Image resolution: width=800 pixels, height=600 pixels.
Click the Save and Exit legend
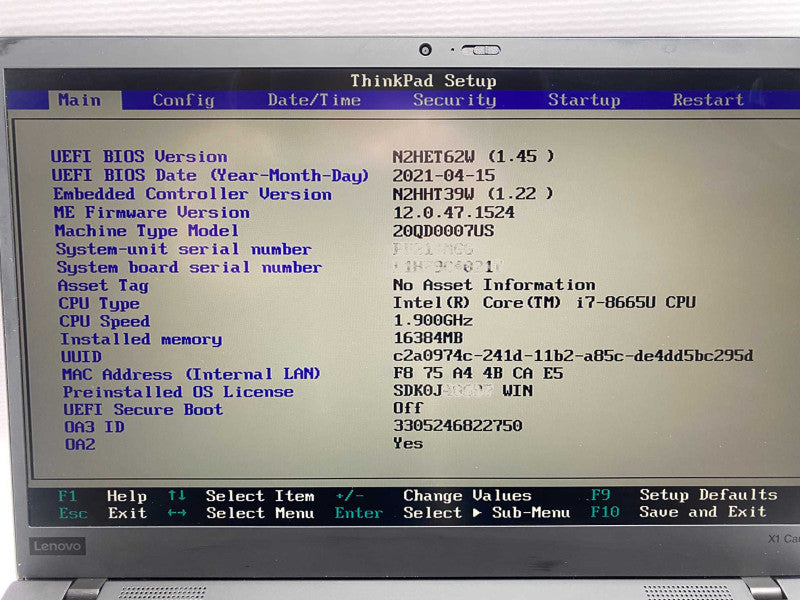click(703, 512)
